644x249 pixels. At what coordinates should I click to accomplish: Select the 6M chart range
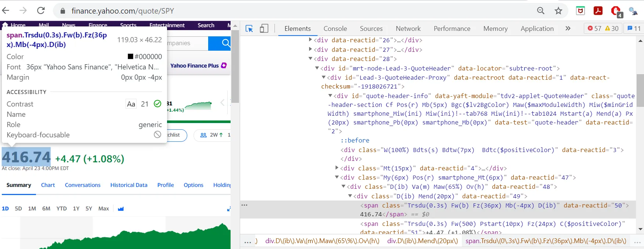tap(46, 209)
